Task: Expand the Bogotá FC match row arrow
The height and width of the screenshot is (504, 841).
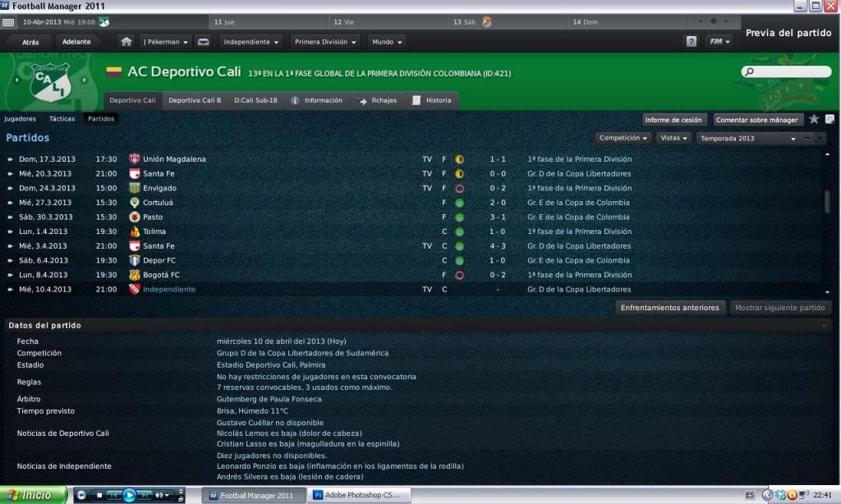Action: pos(10,275)
